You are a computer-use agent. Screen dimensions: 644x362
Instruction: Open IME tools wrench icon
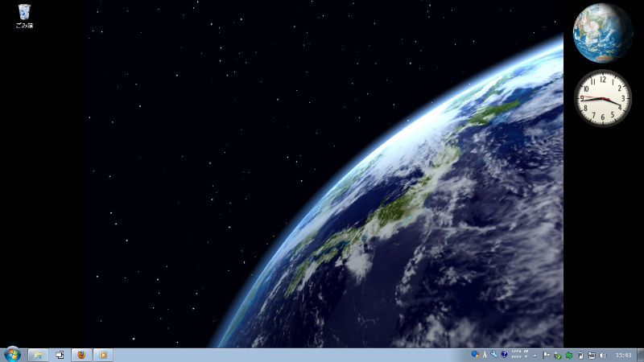click(x=493, y=354)
